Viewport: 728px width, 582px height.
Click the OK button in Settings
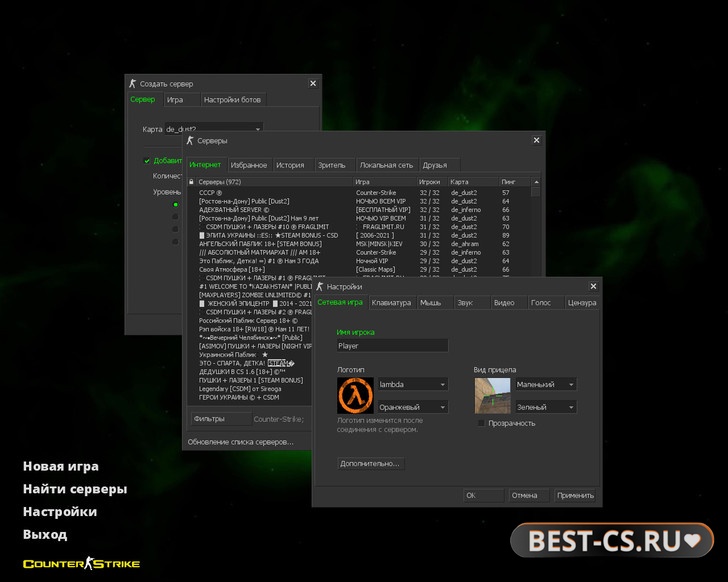point(483,495)
